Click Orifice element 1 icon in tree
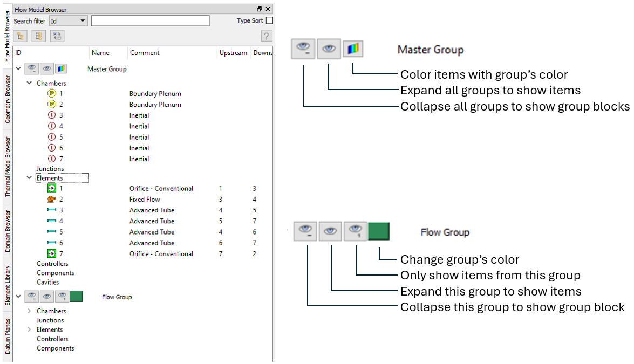This screenshot has width=634, height=364. 52,189
